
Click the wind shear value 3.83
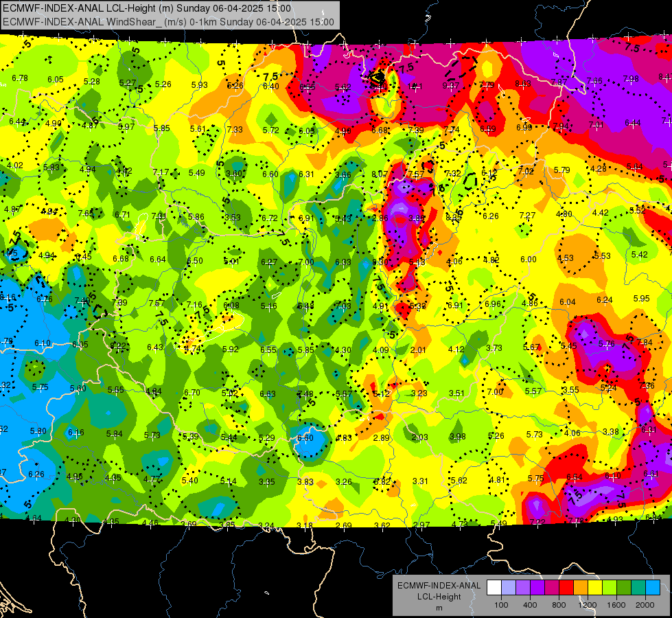tap(305, 482)
